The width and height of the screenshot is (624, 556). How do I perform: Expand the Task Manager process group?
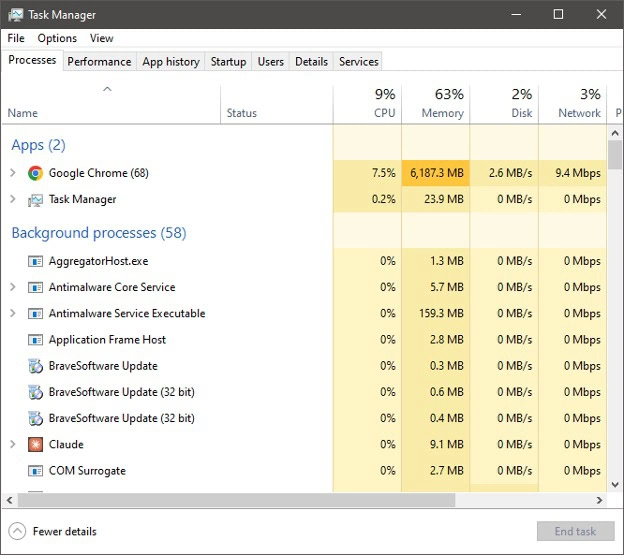(x=13, y=199)
